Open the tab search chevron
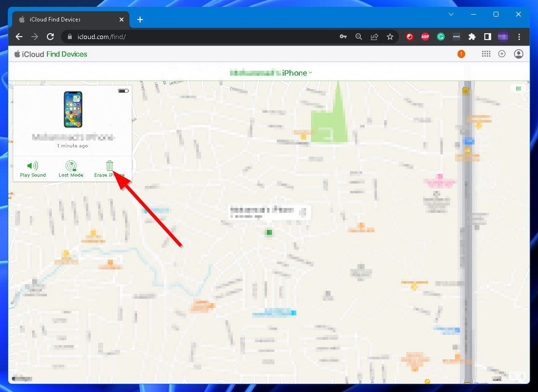Image resolution: width=538 pixels, height=392 pixels. (451, 14)
